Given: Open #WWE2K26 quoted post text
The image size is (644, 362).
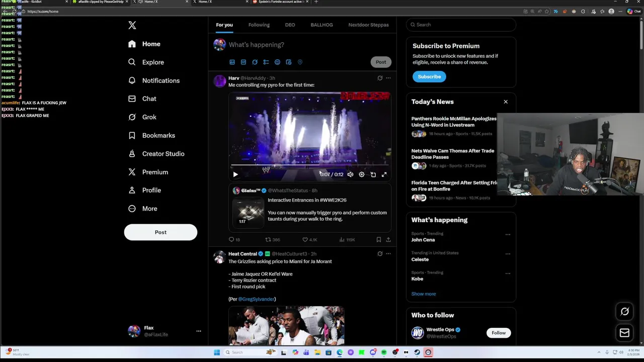Looking at the screenshot, I should (307, 200).
